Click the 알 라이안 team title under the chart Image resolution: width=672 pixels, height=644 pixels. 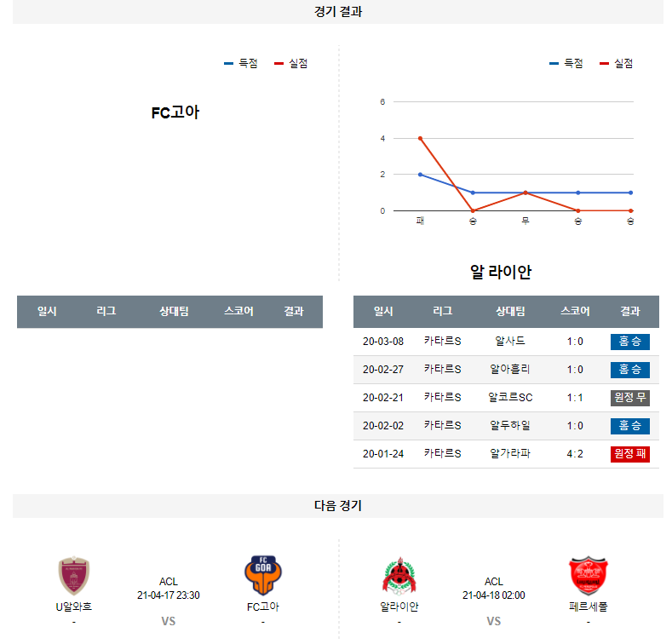[x=500, y=273]
